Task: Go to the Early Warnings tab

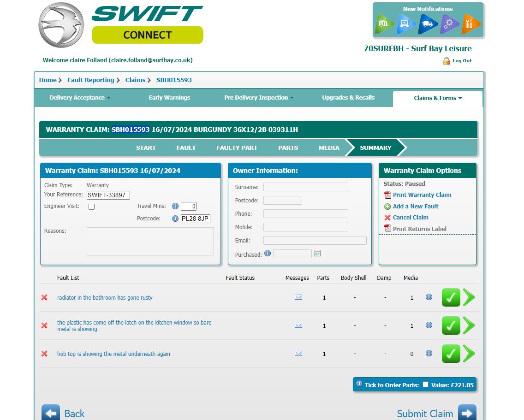Action: click(x=169, y=98)
